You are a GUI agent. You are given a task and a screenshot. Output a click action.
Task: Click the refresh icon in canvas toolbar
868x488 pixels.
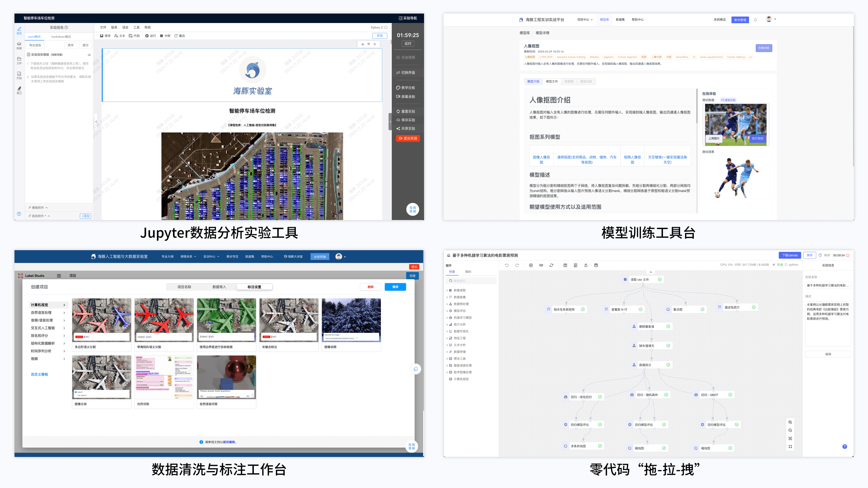(551, 265)
